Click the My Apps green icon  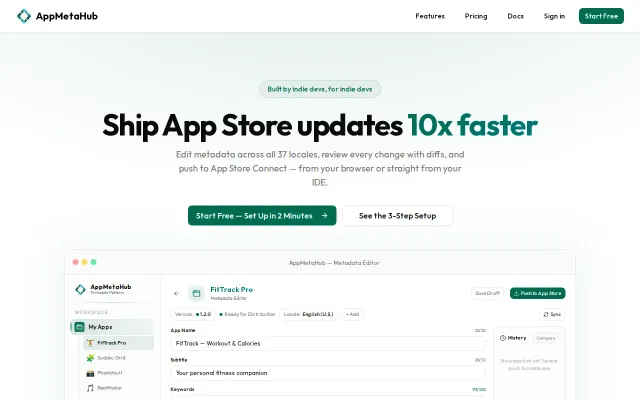(80, 327)
